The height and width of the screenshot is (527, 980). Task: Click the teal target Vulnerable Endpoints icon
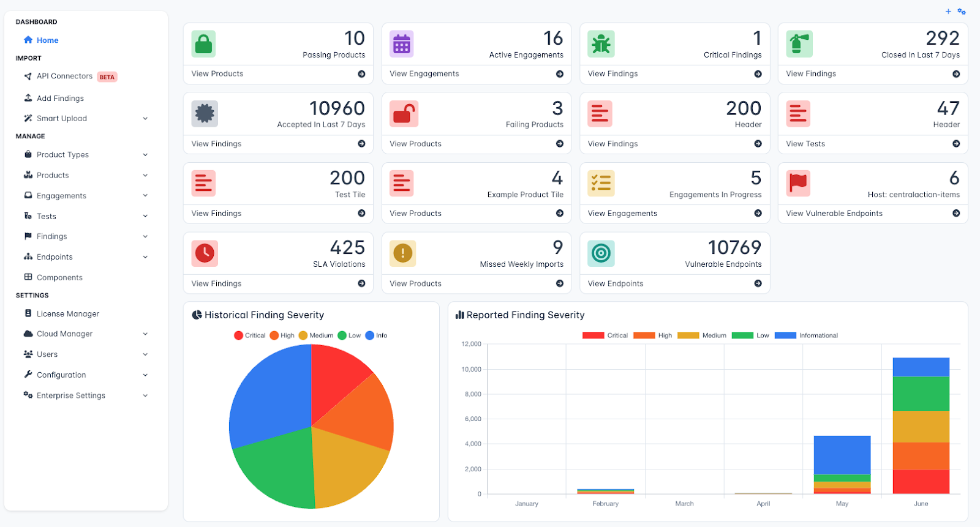pyautogui.click(x=601, y=253)
